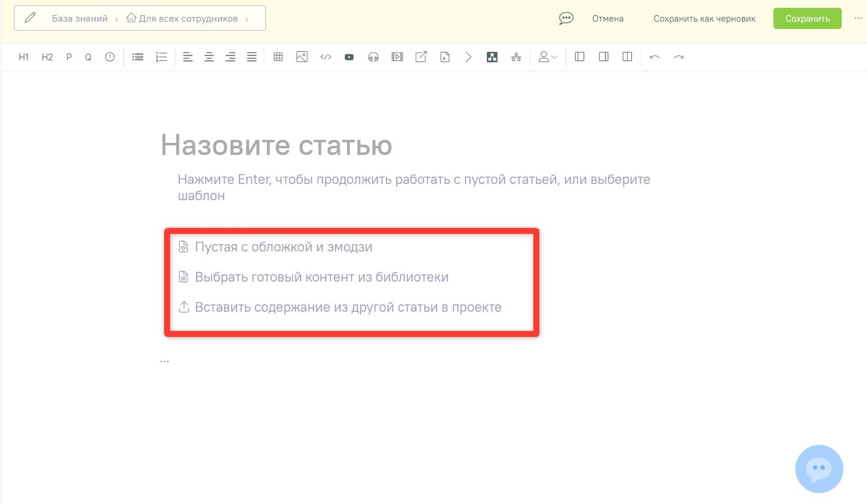Insert an exclamation callout block
Viewport: 867px width, 504px height.
coord(110,57)
